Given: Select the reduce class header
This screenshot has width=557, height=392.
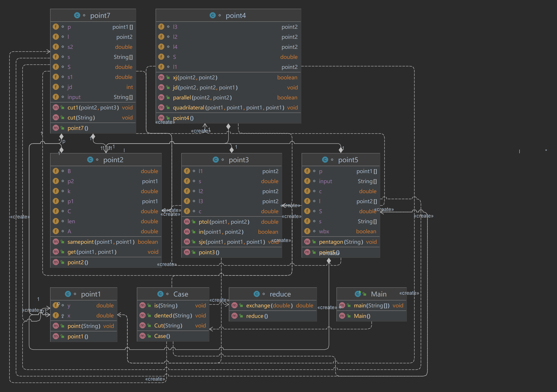Looking at the screenshot, I should point(273,294).
